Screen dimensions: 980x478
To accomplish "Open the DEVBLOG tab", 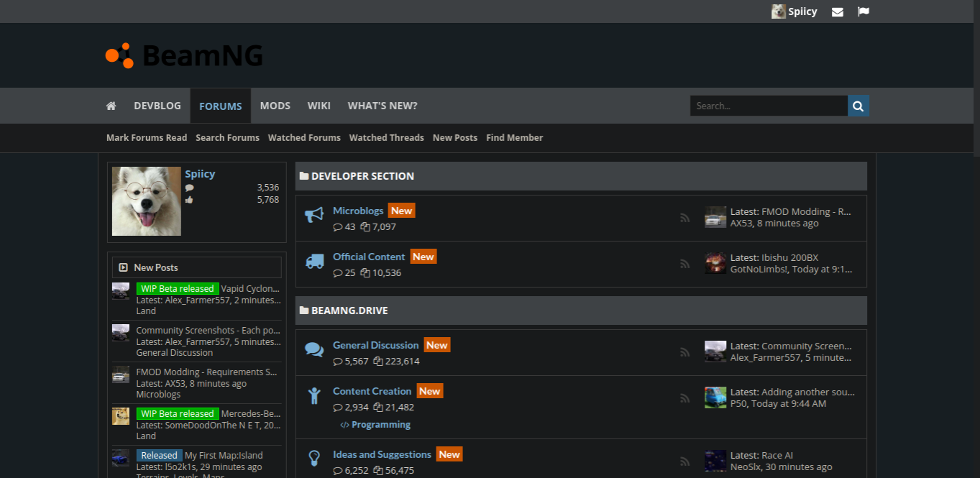I will tap(157, 106).
